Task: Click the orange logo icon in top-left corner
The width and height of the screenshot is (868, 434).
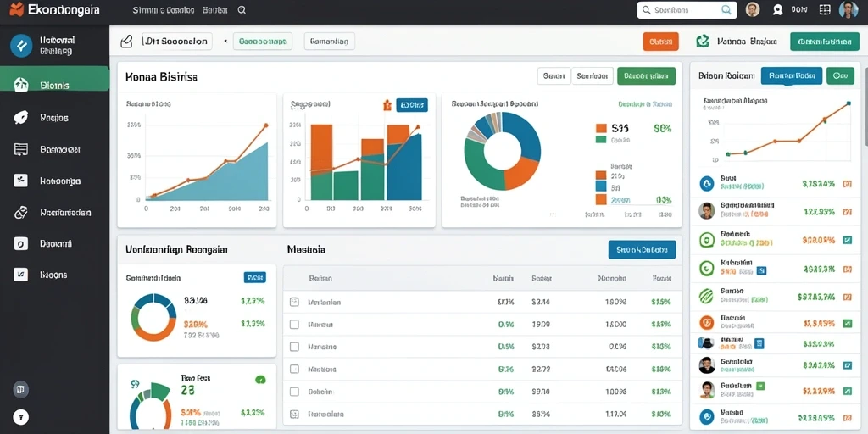Action: (x=17, y=8)
